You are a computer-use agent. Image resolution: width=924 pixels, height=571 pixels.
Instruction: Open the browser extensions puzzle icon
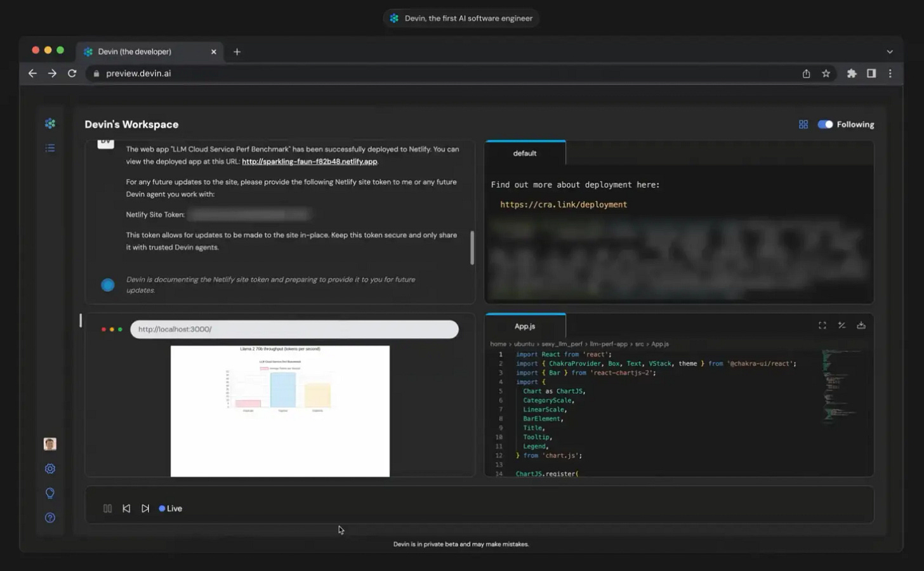(852, 74)
